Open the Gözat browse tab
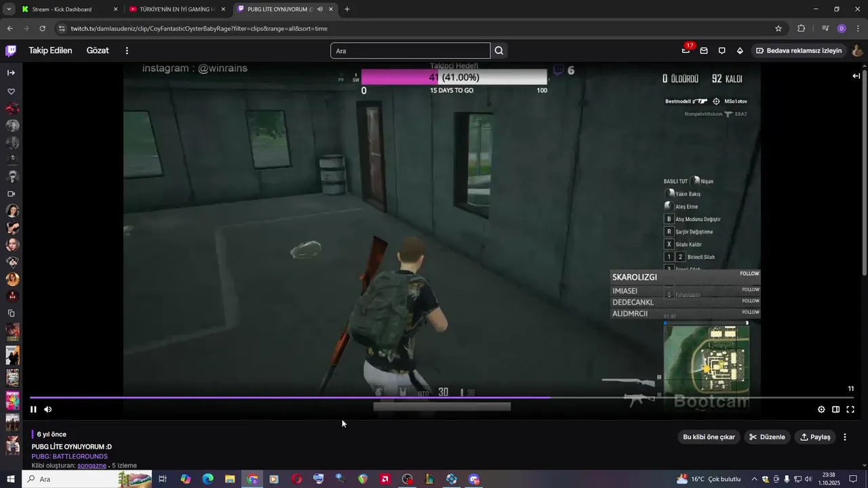The width and height of the screenshot is (868, 488). click(x=98, y=51)
